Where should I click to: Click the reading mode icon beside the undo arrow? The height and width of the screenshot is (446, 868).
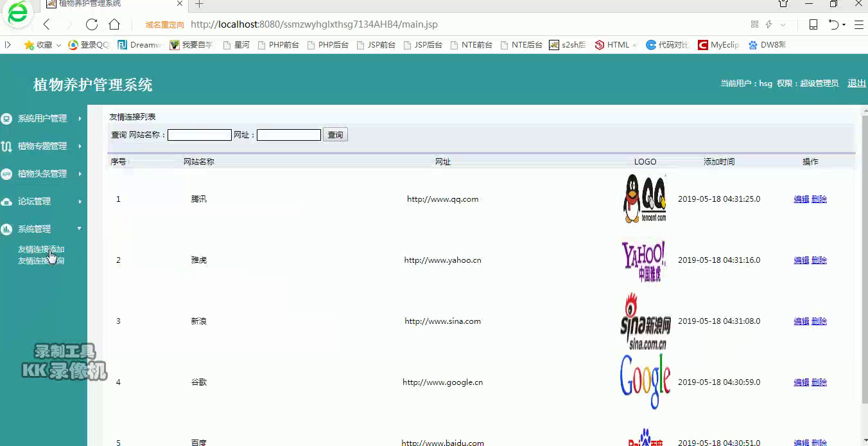[x=813, y=24]
